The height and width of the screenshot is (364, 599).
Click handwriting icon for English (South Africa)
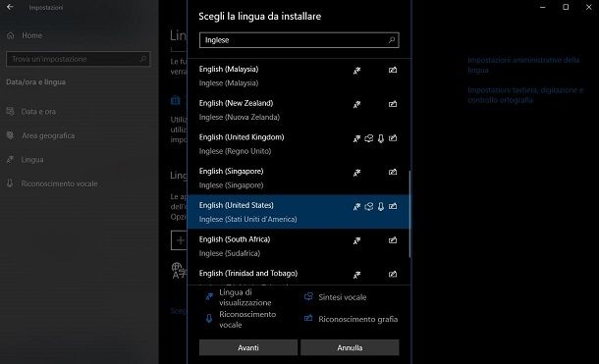(x=393, y=240)
